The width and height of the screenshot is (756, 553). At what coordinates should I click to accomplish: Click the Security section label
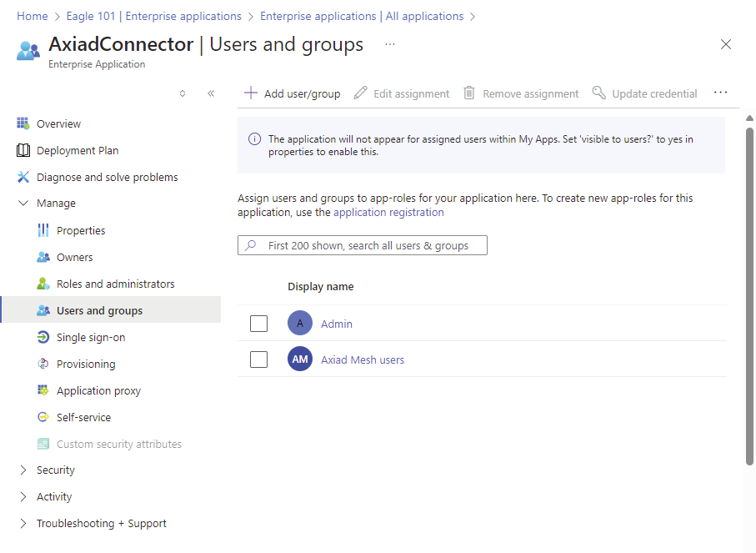[56, 470]
